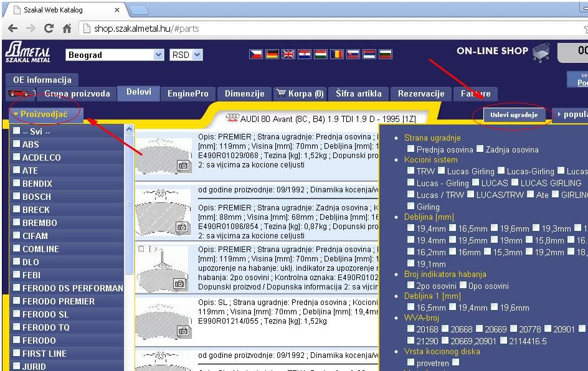Check the Prednja osovina option
The image size is (588, 371).
[x=411, y=149]
